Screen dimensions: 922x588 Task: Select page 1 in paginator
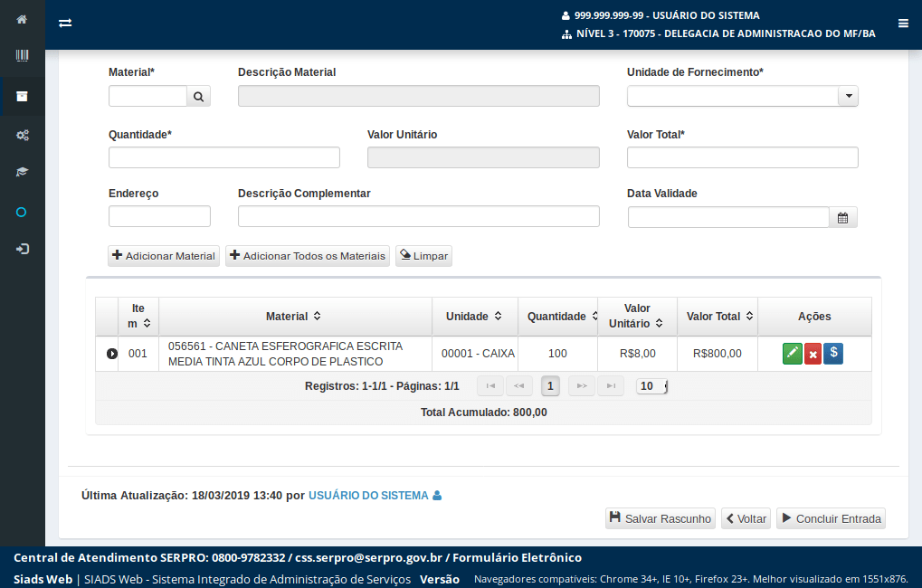tap(550, 386)
